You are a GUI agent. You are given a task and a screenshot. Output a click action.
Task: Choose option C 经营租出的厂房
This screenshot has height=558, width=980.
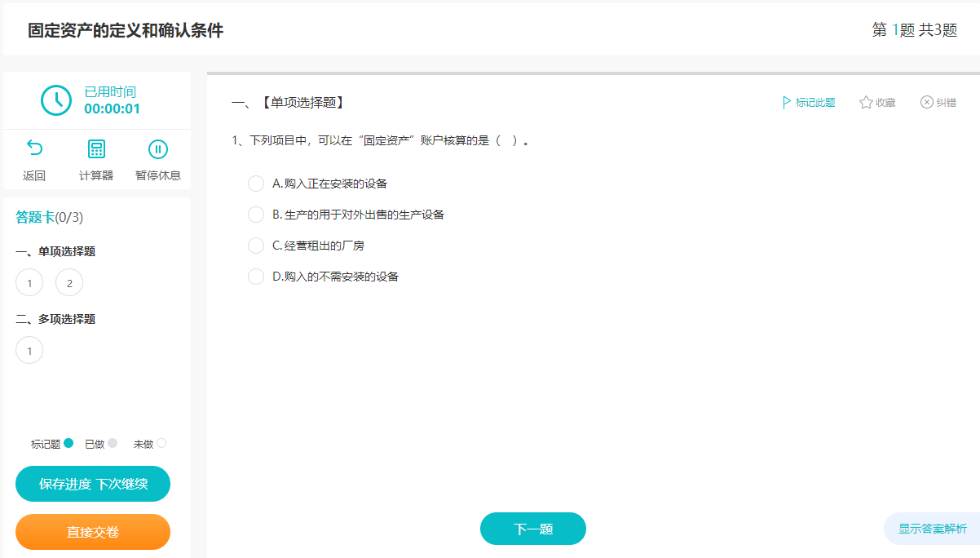[x=256, y=246]
